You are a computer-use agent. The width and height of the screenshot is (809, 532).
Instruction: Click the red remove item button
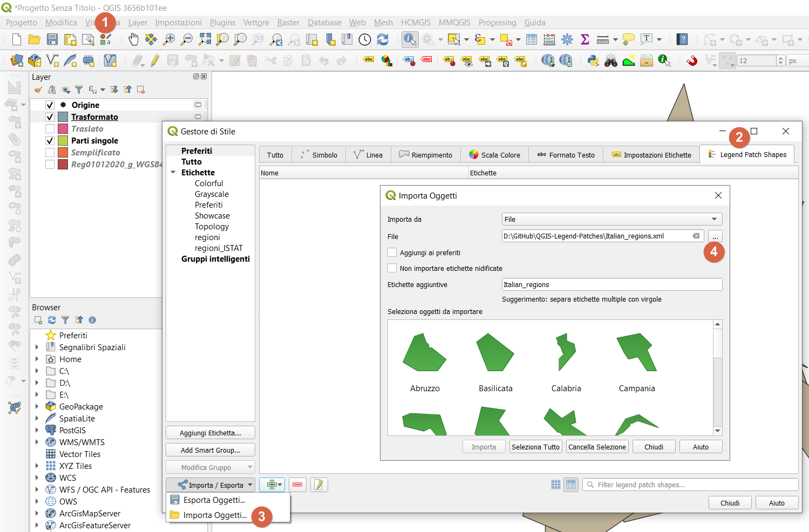tap(297, 485)
